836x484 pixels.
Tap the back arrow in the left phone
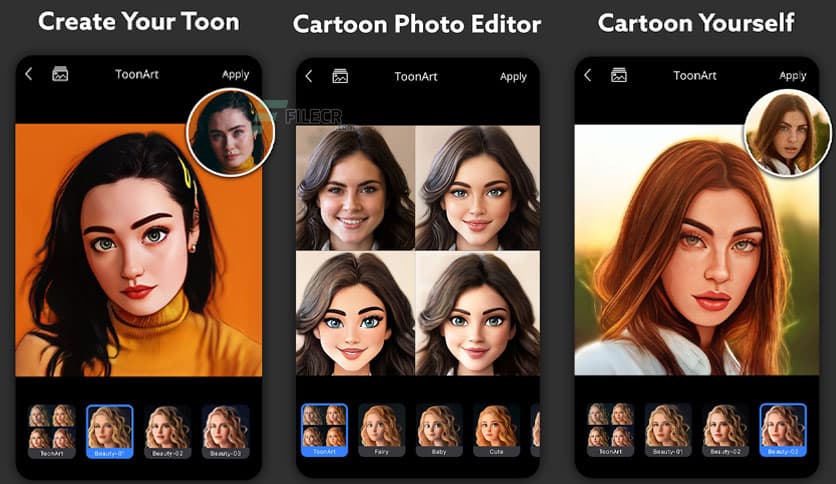point(28,74)
